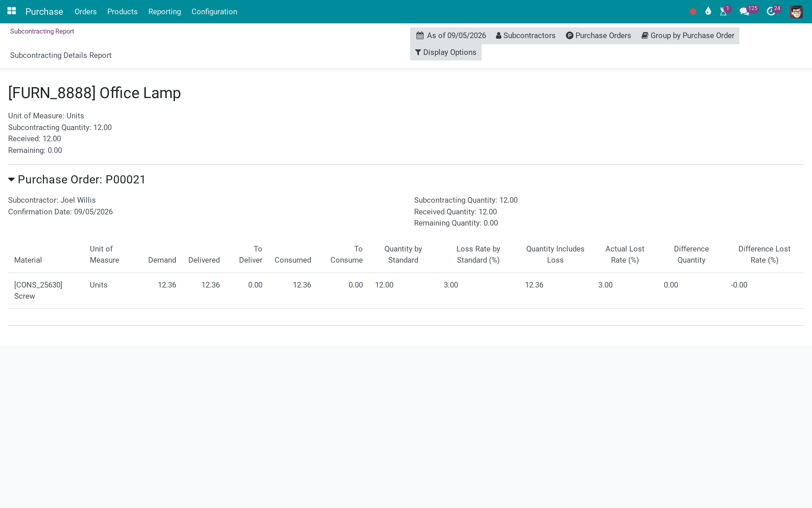Click the funnel icon in Display Options
The height and width of the screenshot is (508, 812).
[418, 52]
